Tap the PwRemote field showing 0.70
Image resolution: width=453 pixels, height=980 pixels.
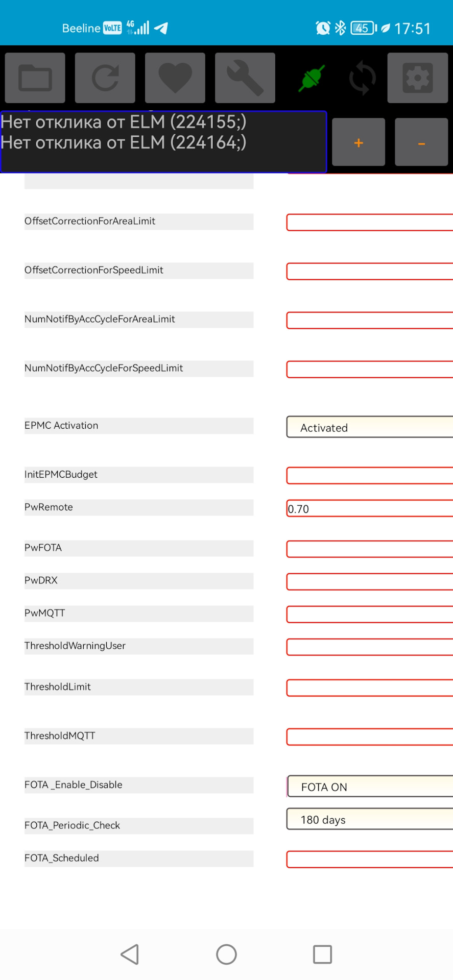coord(370,509)
